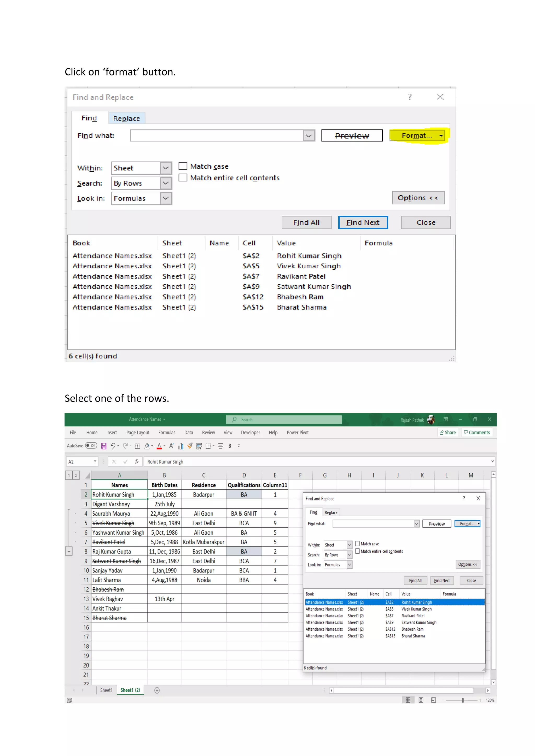
Task: Click the zoom slider handle in status bar
Action: click(x=463, y=700)
